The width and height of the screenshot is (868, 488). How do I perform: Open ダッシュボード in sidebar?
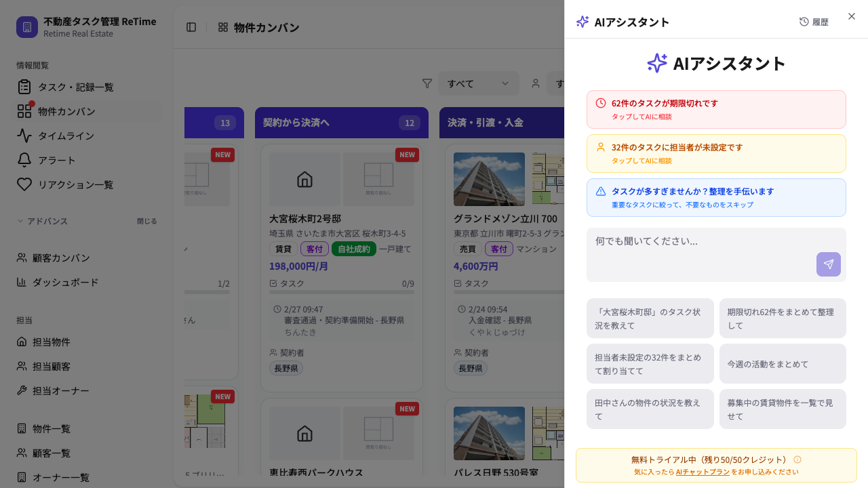click(x=87, y=282)
